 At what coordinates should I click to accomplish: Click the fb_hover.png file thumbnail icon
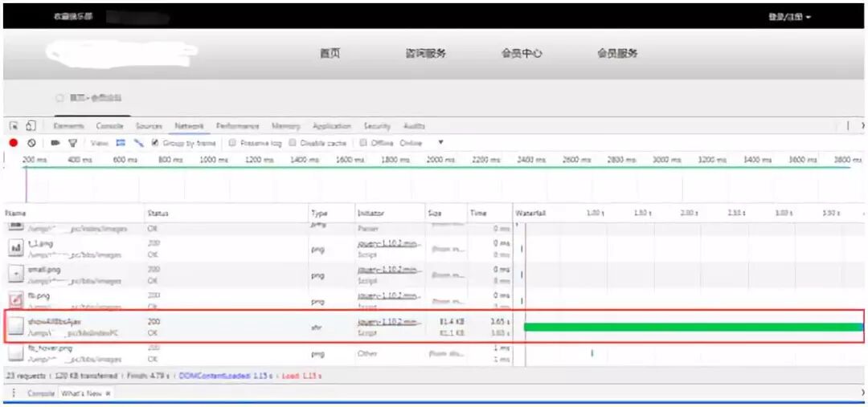(x=15, y=353)
